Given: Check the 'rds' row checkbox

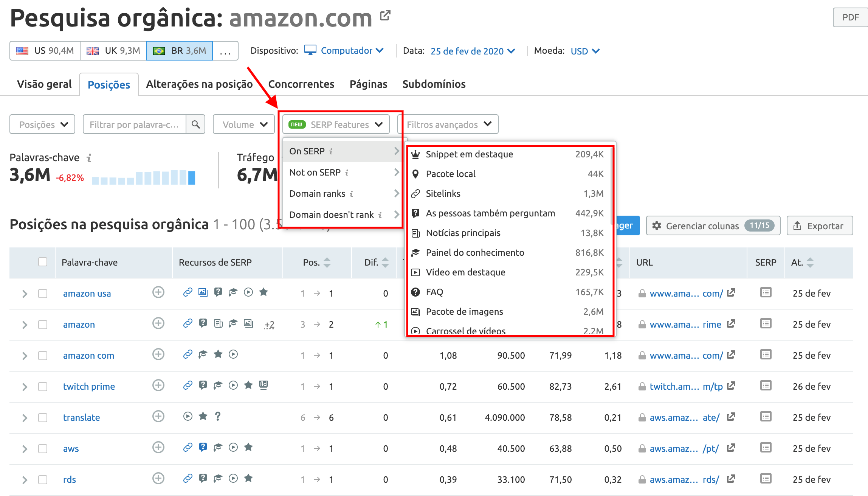Looking at the screenshot, I should pos(43,480).
